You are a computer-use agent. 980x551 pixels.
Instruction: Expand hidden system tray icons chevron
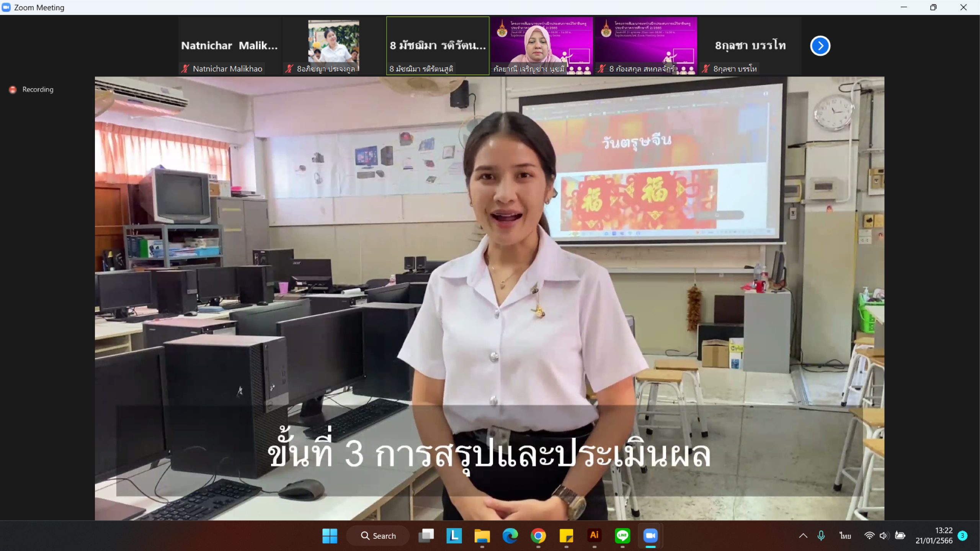pos(803,536)
